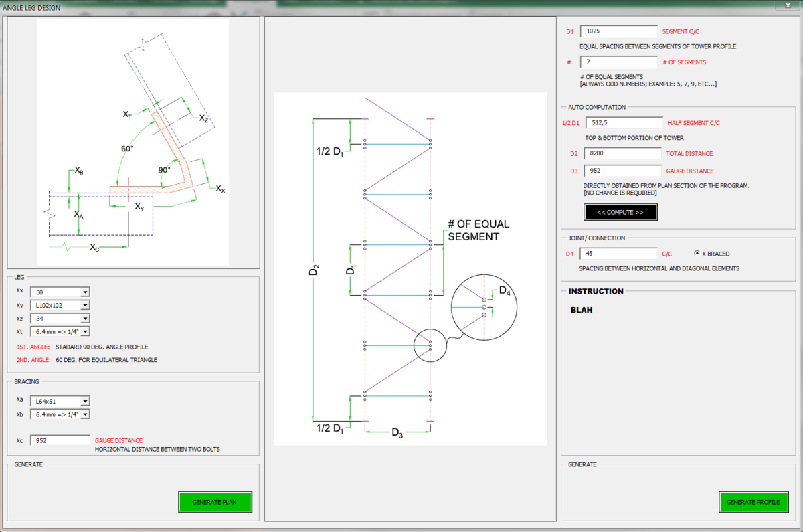
Task: Click the tower profile bracing diagram
Action: (410, 268)
